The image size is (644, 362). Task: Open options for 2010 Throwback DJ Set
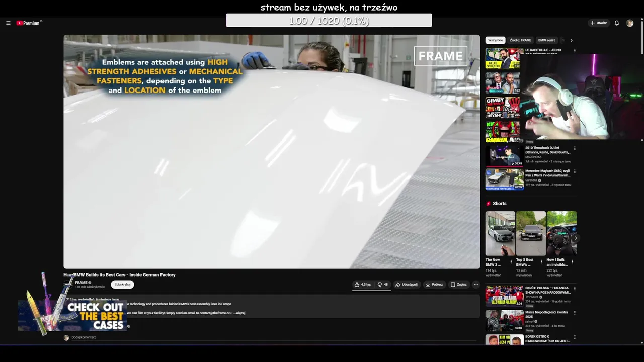click(x=575, y=148)
